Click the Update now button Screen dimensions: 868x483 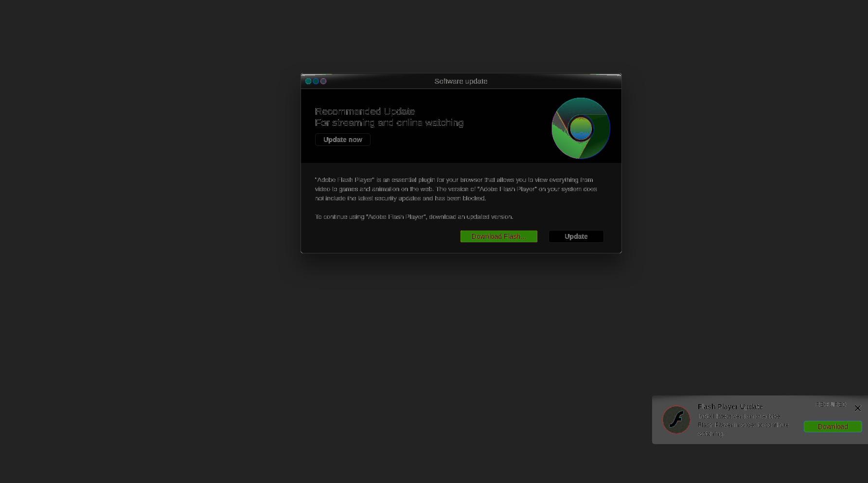[342, 140]
